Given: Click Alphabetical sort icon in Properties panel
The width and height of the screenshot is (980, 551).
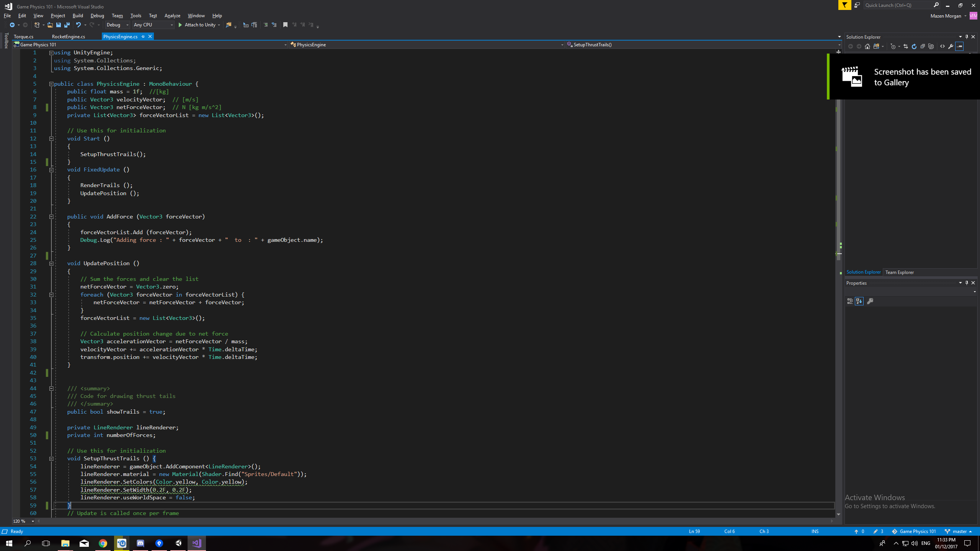Looking at the screenshot, I should [x=859, y=301].
